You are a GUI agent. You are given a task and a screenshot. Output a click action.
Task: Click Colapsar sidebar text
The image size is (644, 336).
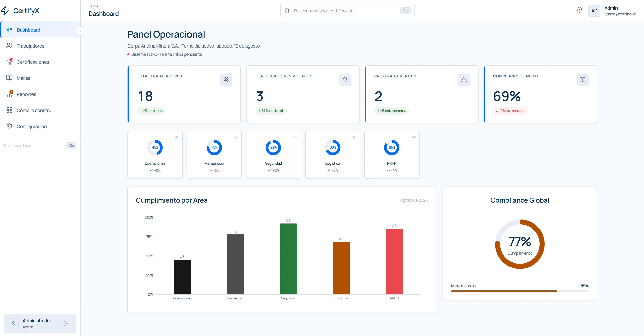tap(18, 146)
